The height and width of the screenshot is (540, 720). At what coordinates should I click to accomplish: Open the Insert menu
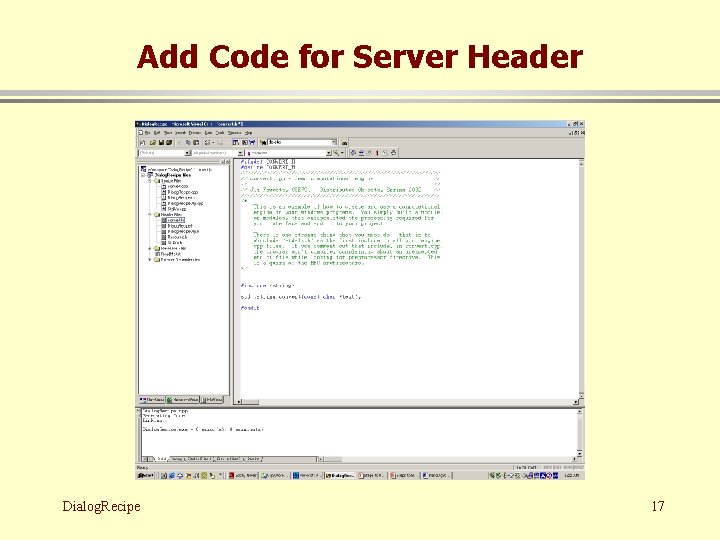pos(180,133)
